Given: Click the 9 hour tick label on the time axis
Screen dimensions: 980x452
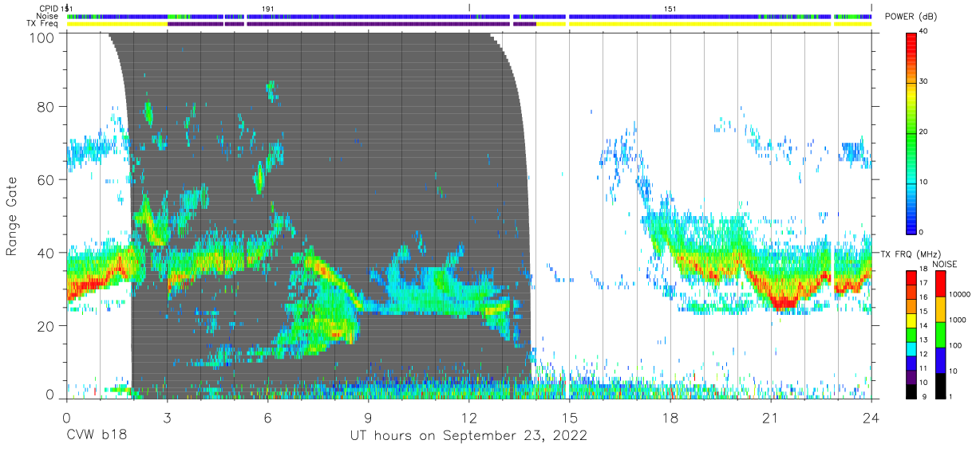Looking at the screenshot, I should pos(369,417).
